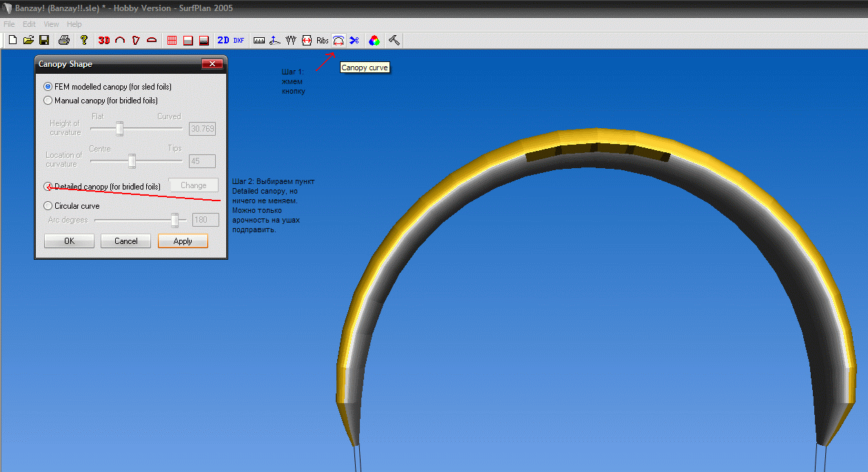The image size is (868, 472).
Task: Click the New file icon
Action: tap(12, 41)
